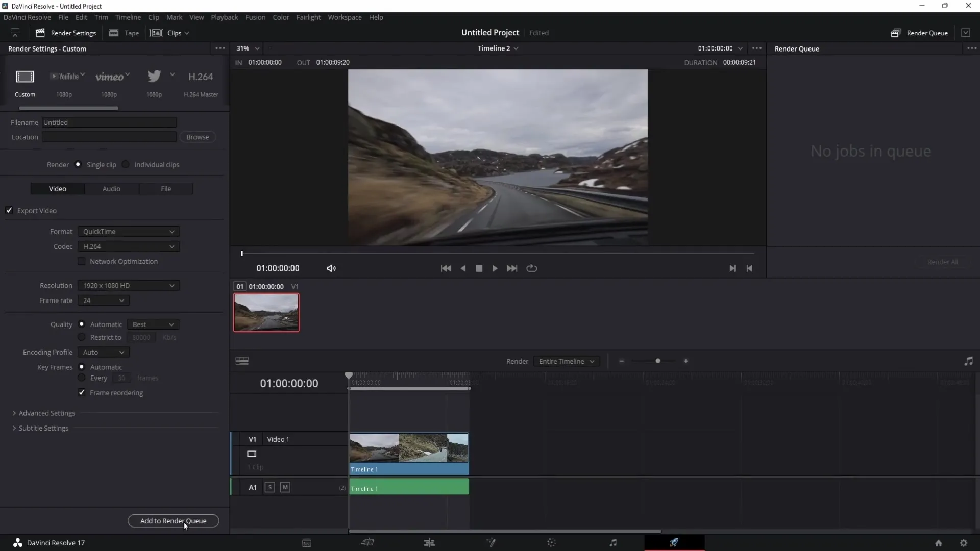Open the quality Best dropdown
This screenshot has height=551, width=980.
click(x=153, y=324)
